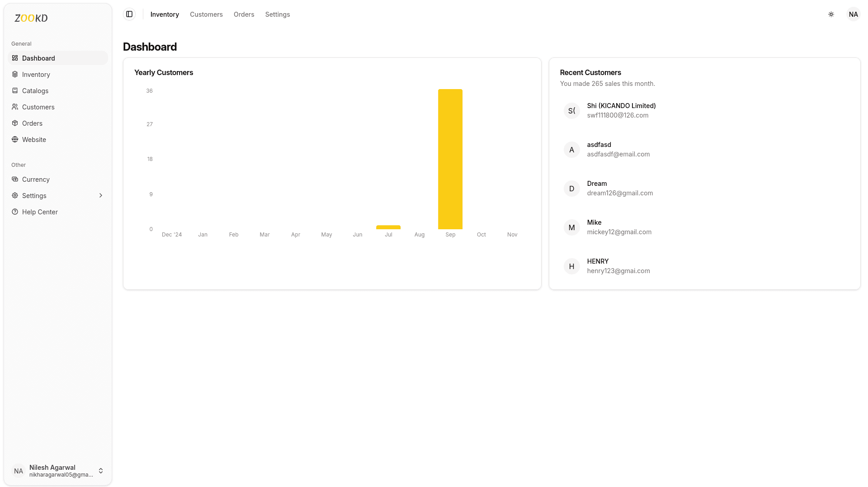Click the NA avatar in top right

(x=853, y=14)
